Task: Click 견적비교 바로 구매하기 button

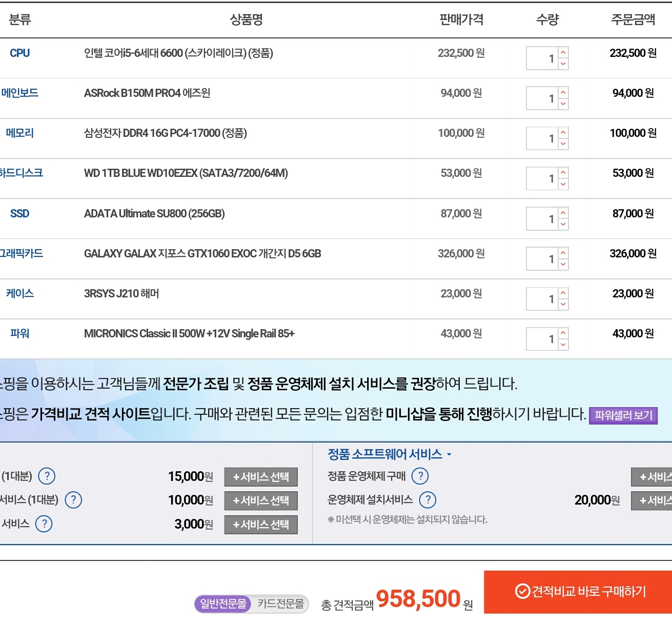Action: point(578,592)
